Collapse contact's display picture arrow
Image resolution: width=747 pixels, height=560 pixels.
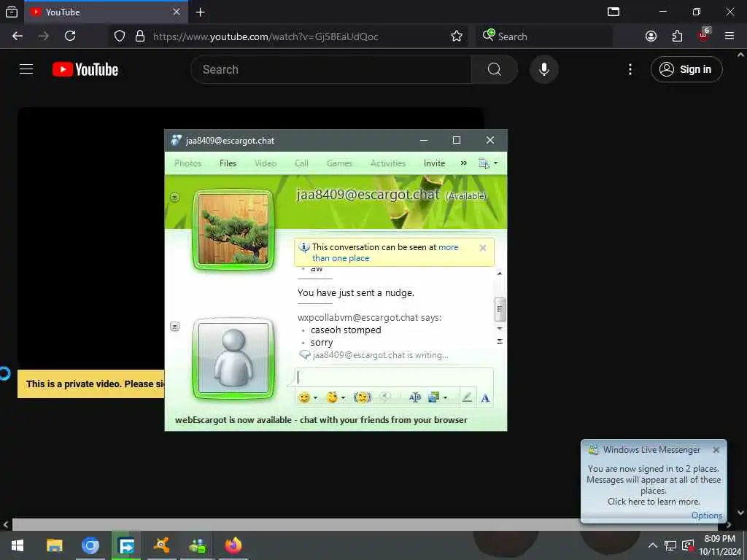(x=175, y=197)
